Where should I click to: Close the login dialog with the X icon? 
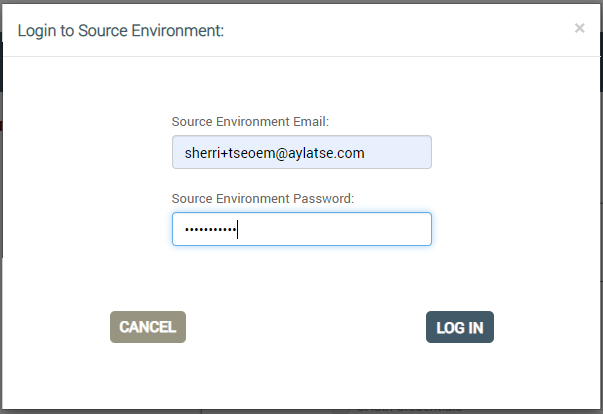(x=580, y=28)
